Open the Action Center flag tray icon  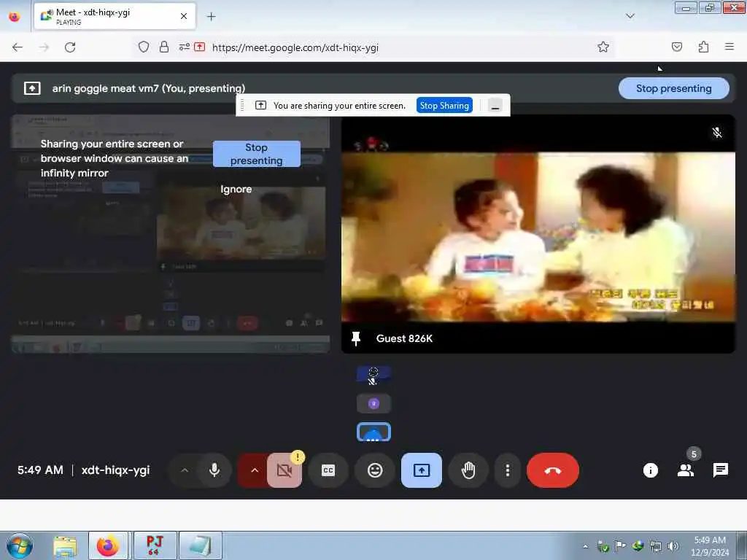click(x=620, y=546)
